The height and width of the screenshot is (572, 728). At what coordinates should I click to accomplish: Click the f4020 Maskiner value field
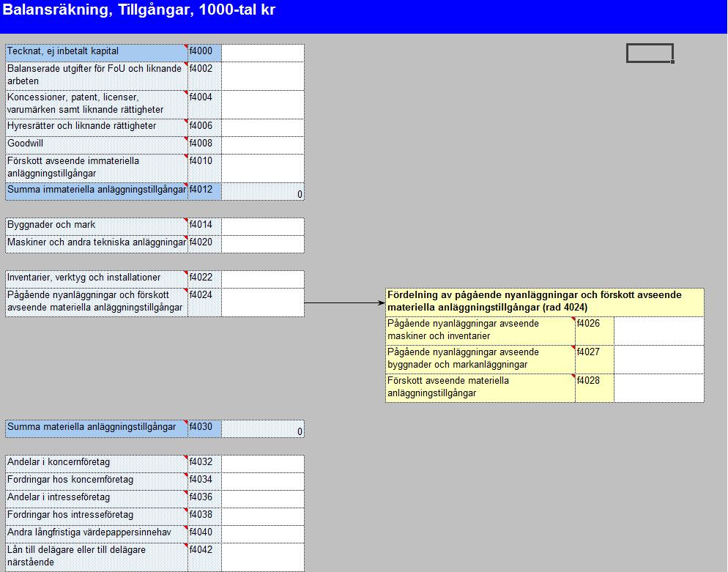[263, 244]
